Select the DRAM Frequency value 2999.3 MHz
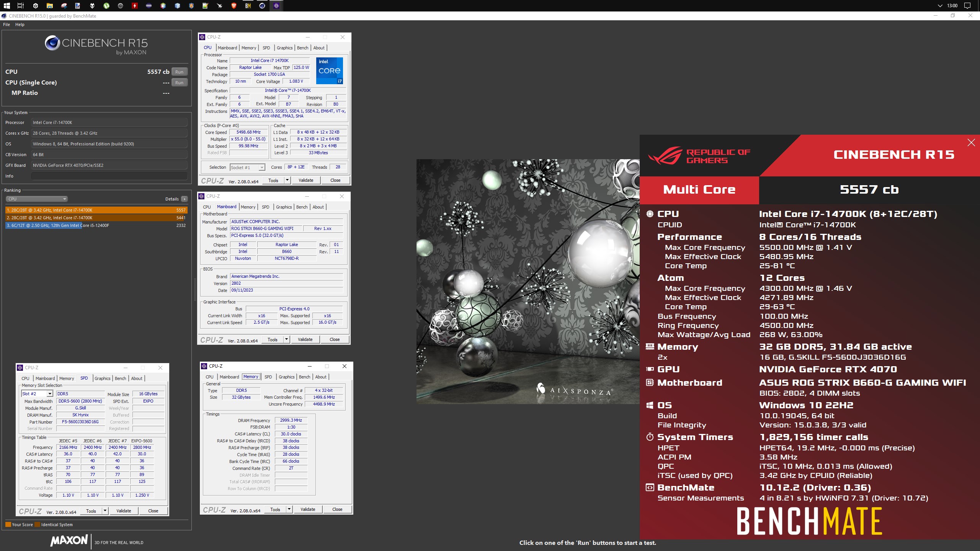Image resolution: width=980 pixels, height=551 pixels. click(291, 420)
